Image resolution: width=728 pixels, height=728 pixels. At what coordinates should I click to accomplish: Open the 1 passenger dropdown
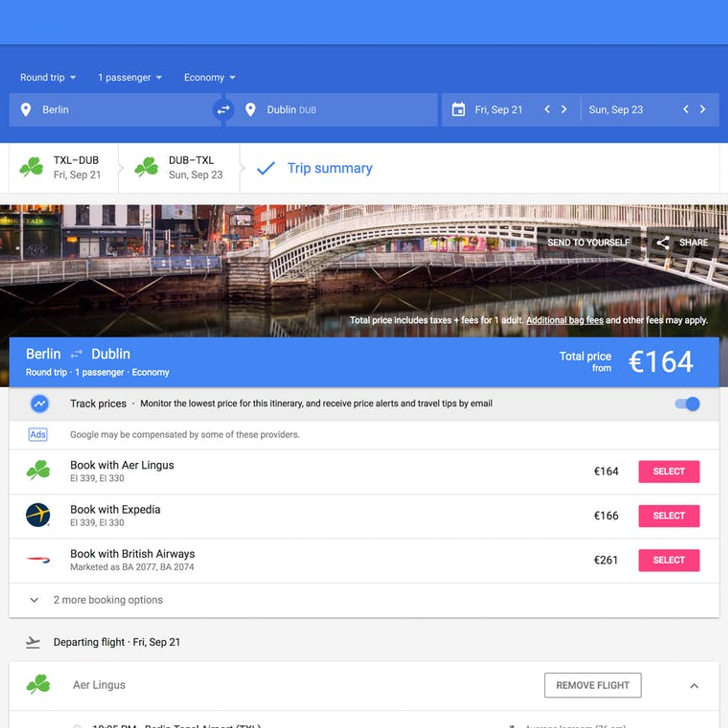pyautogui.click(x=130, y=77)
